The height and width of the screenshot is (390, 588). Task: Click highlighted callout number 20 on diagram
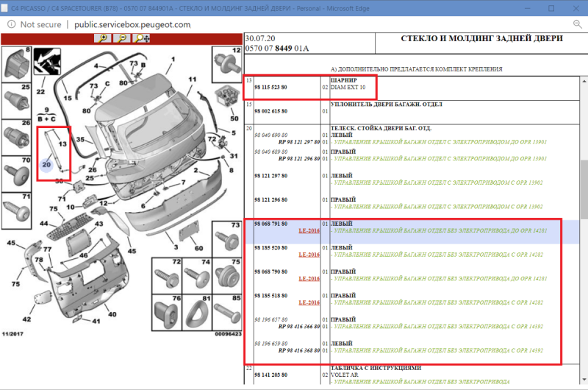pyautogui.click(x=46, y=166)
